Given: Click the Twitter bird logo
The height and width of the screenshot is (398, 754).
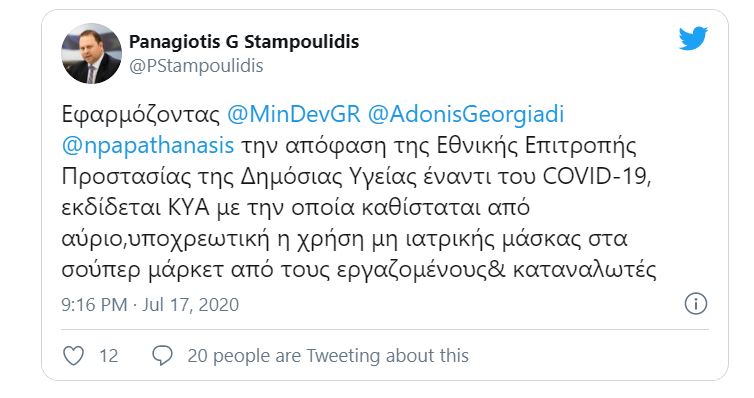Looking at the screenshot, I should coord(693,38).
